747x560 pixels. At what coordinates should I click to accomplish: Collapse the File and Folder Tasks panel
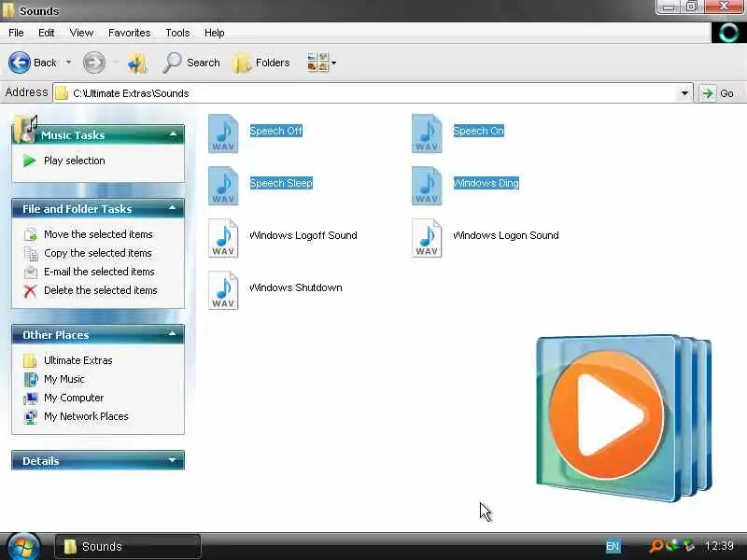(172, 208)
